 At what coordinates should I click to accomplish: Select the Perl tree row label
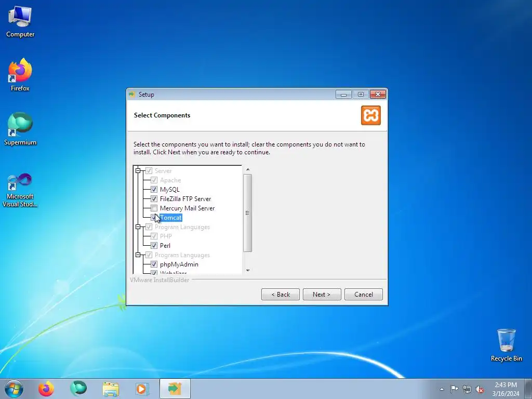(x=165, y=246)
